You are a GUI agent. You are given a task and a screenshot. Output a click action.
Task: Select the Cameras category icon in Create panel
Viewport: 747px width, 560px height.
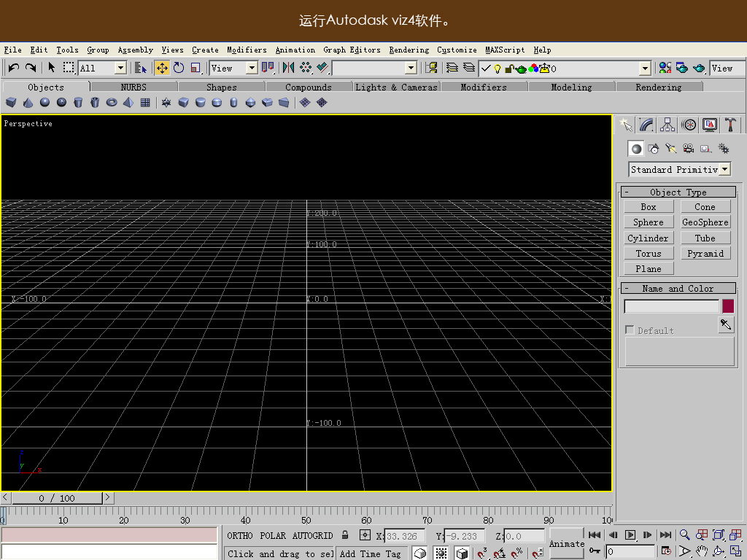[689, 149]
